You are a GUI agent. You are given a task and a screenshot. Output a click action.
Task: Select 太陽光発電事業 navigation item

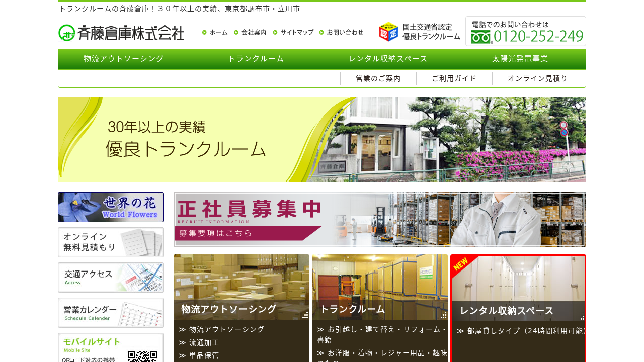520,59
